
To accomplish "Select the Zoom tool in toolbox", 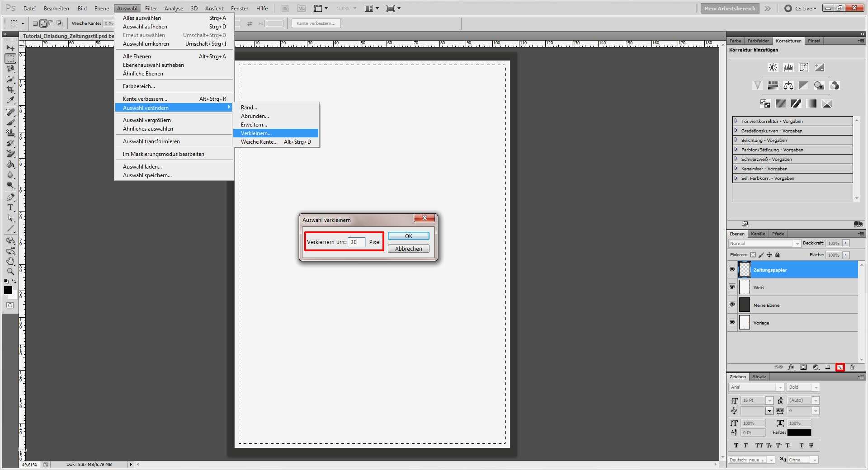I will tap(10, 272).
